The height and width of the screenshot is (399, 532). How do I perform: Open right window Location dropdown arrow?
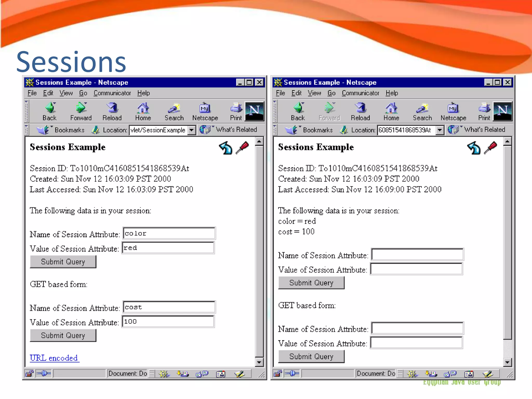[x=440, y=130]
